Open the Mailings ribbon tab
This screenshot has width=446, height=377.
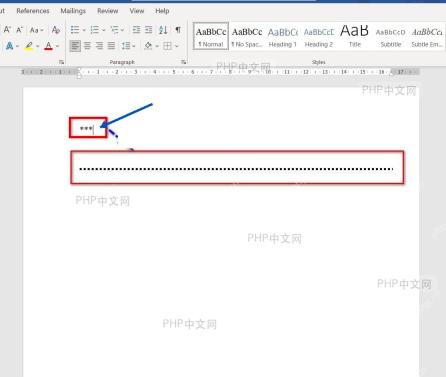click(x=73, y=11)
